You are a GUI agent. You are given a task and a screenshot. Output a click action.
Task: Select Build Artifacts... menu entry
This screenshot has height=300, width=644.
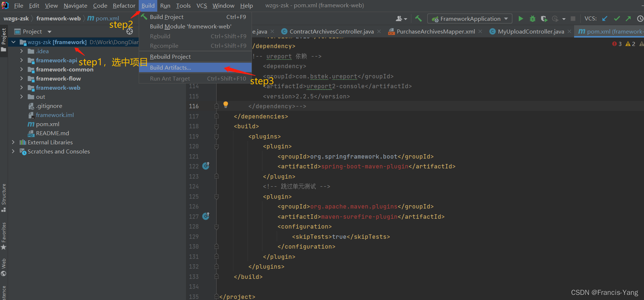[x=195, y=67]
